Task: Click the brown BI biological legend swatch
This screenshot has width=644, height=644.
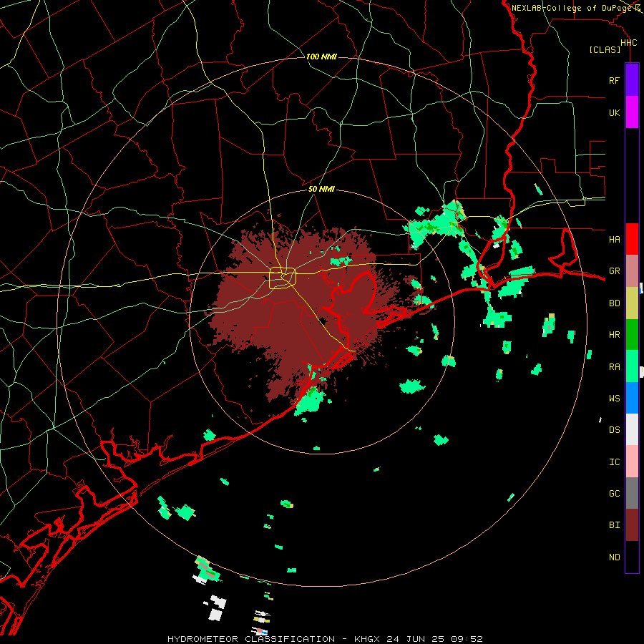Action: (632, 525)
